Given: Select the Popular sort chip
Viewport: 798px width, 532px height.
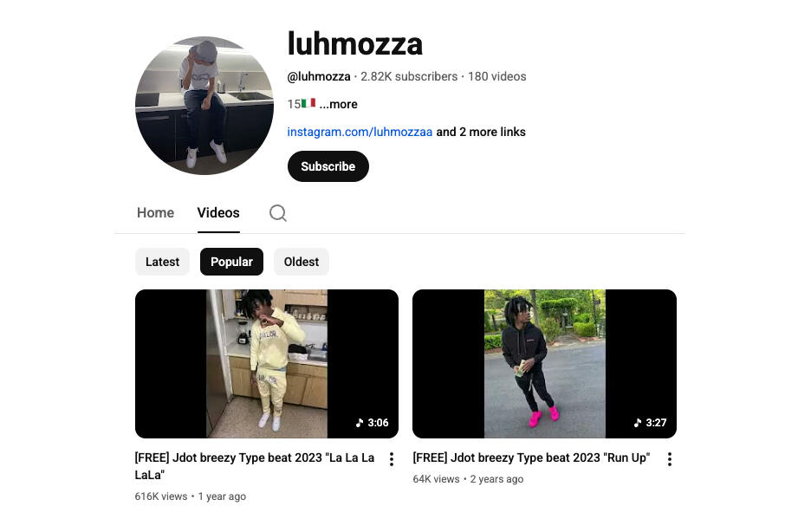Looking at the screenshot, I should (231, 262).
